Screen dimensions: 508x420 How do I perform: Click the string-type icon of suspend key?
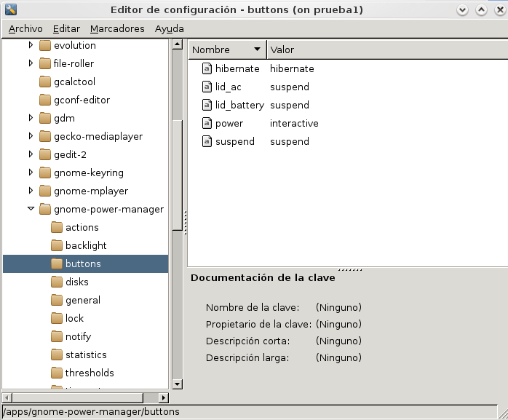coord(207,141)
